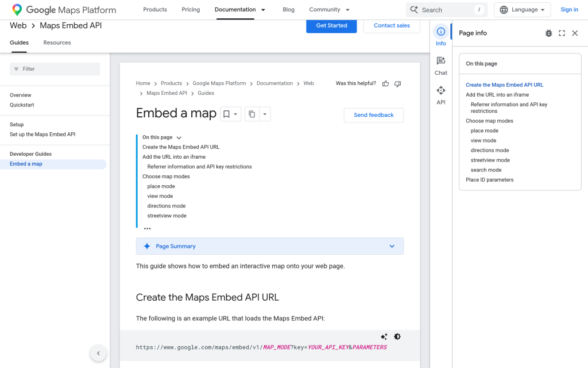588x368 pixels.
Task: Open the Blog menu item
Action: [x=288, y=10]
